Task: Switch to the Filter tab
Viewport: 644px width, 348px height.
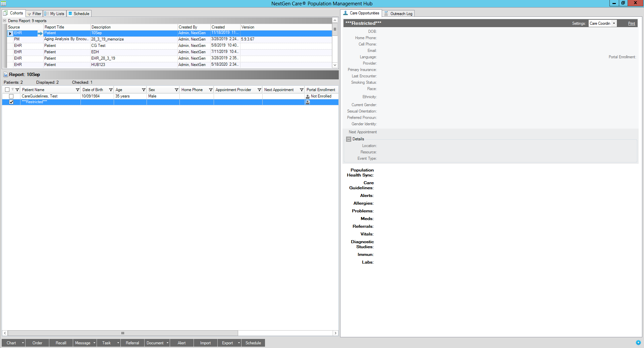Action: point(34,14)
